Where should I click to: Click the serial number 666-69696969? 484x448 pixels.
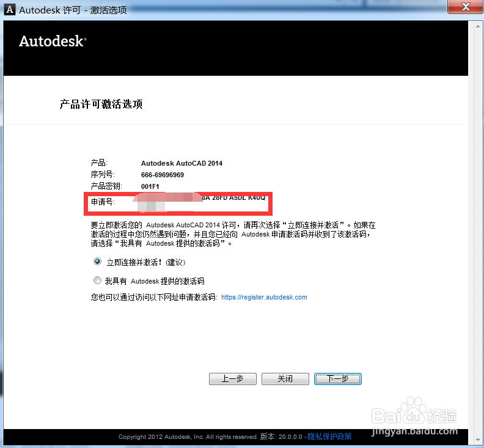click(163, 175)
